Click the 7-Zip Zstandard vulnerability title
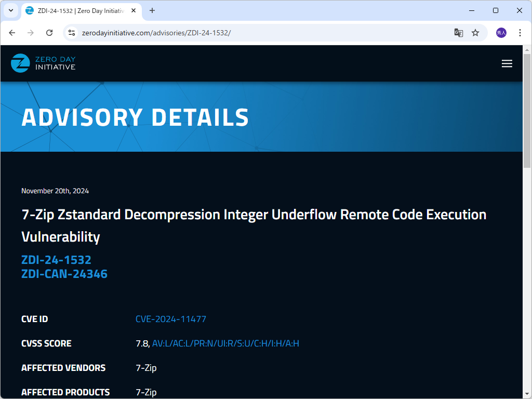This screenshot has height=399, width=532. pos(254,225)
